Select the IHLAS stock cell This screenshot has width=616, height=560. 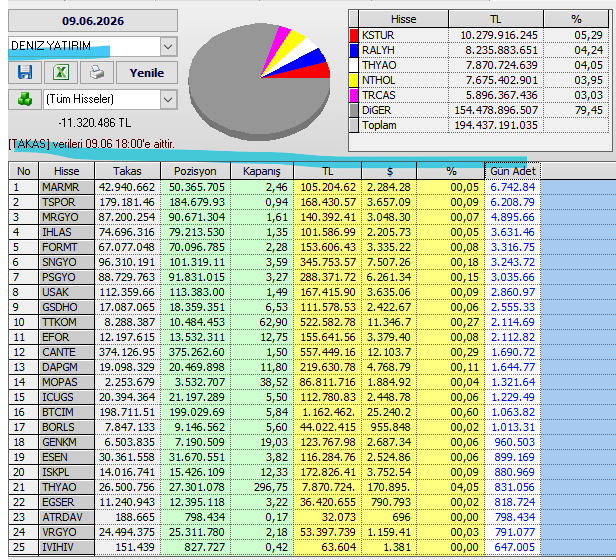tap(67, 232)
